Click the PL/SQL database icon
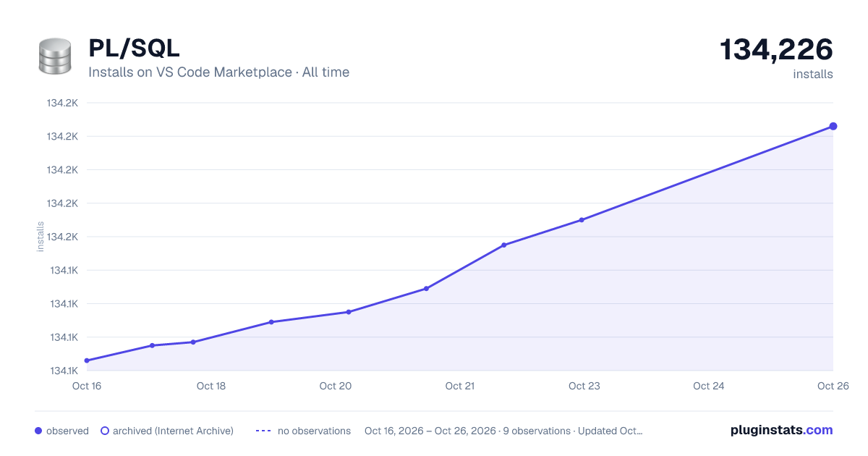The height and width of the screenshot is (456, 868). [54, 56]
